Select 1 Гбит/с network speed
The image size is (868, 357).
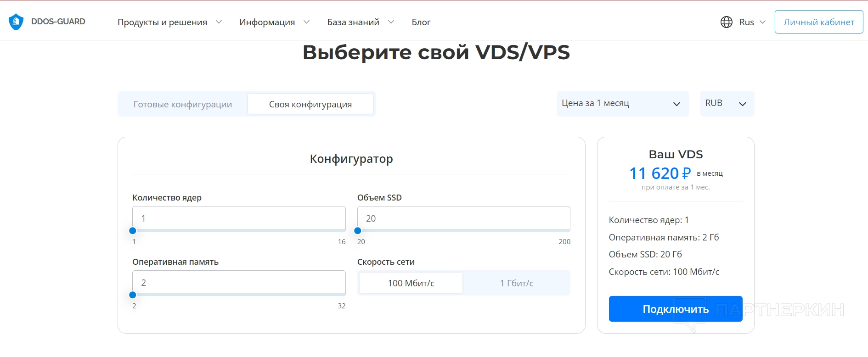pyautogui.click(x=517, y=283)
